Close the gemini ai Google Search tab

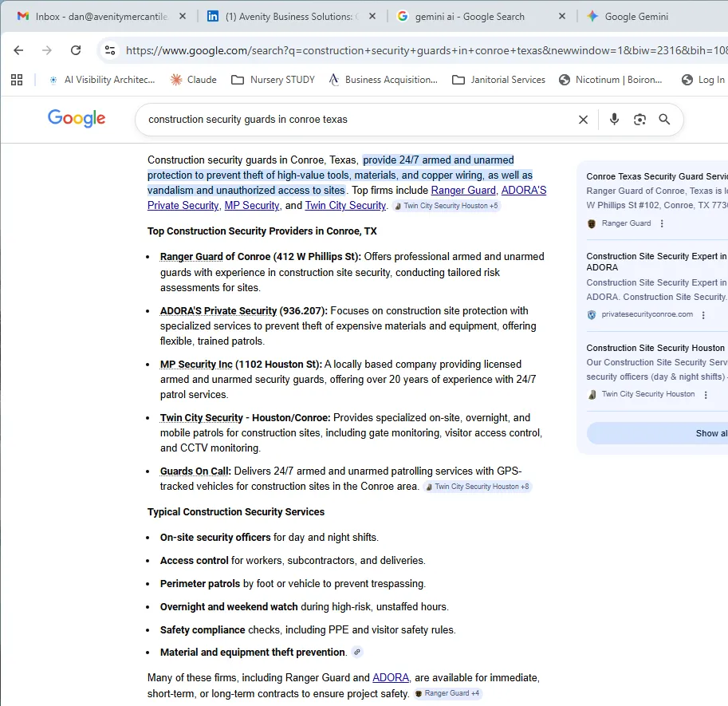coord(562,16)
